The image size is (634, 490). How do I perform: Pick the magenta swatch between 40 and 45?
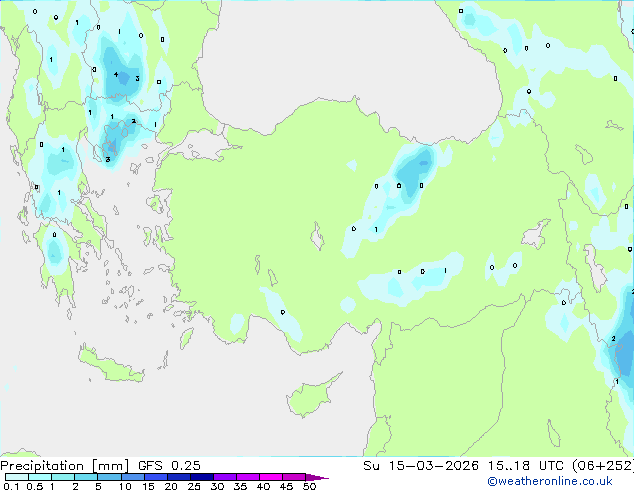[271, 477]
